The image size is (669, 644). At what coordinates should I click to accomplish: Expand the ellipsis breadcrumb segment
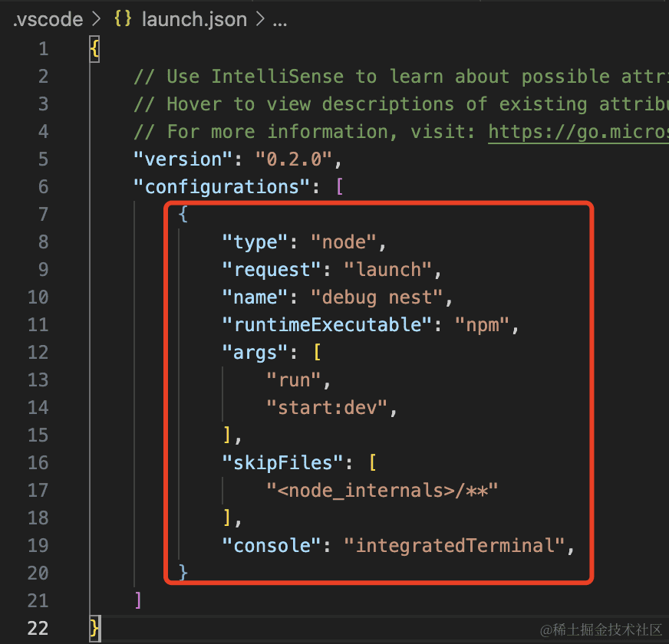(x=279, y=20)
